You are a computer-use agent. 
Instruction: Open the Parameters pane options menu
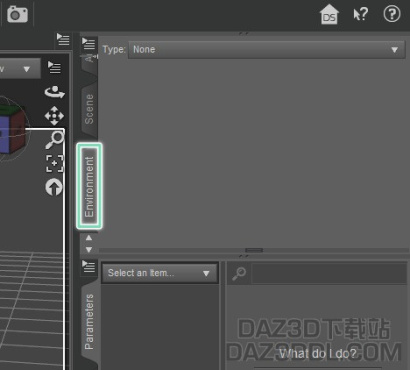[89, 266]
